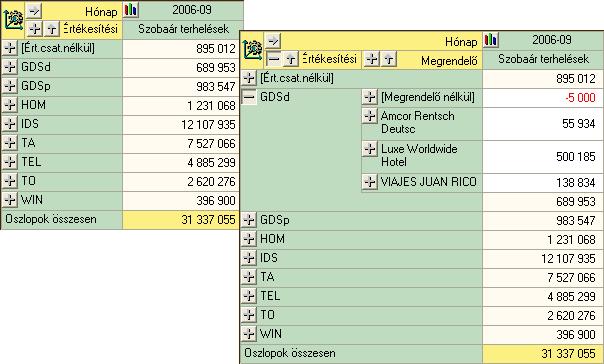Click Oszlopok összesen label in left table
Screen dimensions: 604x364
pos(51,219)
